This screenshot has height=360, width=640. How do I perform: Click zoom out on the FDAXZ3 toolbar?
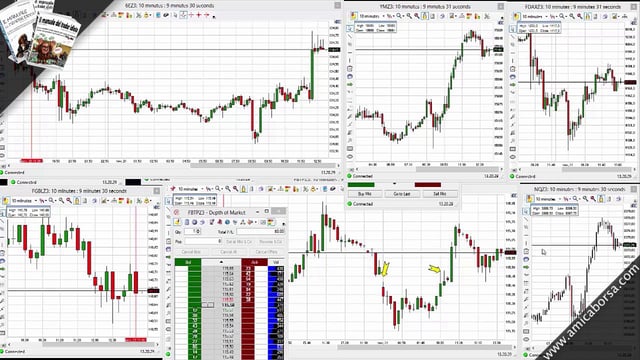[x=580, y=16]
